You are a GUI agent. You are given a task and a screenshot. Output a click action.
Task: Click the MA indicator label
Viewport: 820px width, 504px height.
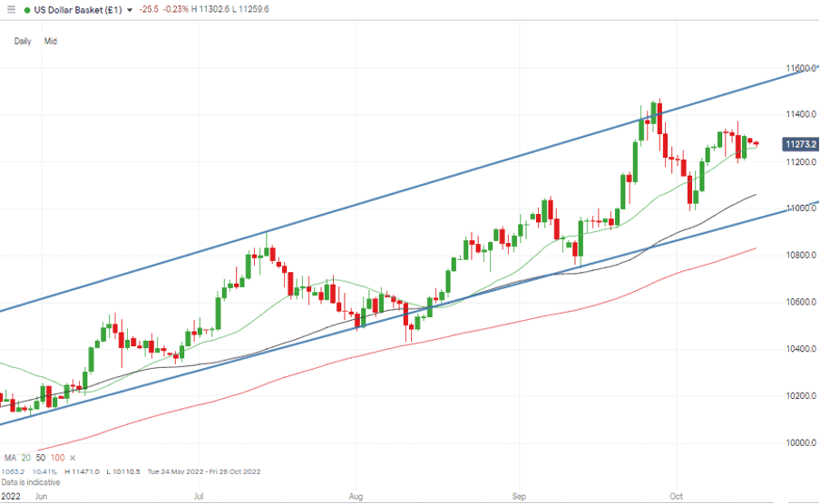[x=11, y=458]
